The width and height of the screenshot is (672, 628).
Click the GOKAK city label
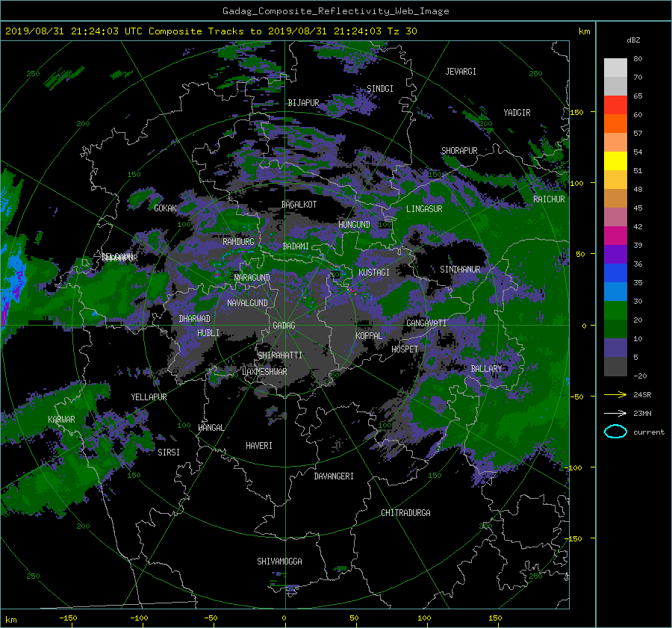[165, 208]
